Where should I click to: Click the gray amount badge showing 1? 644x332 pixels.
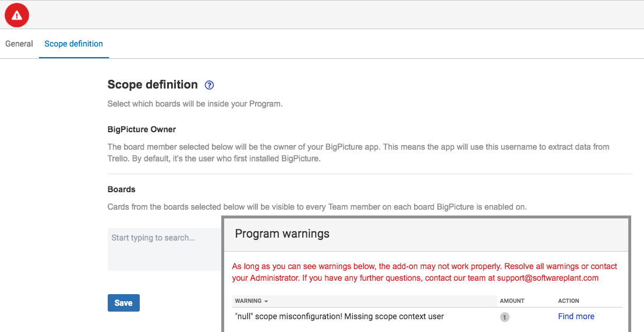[x=505, y=317]
